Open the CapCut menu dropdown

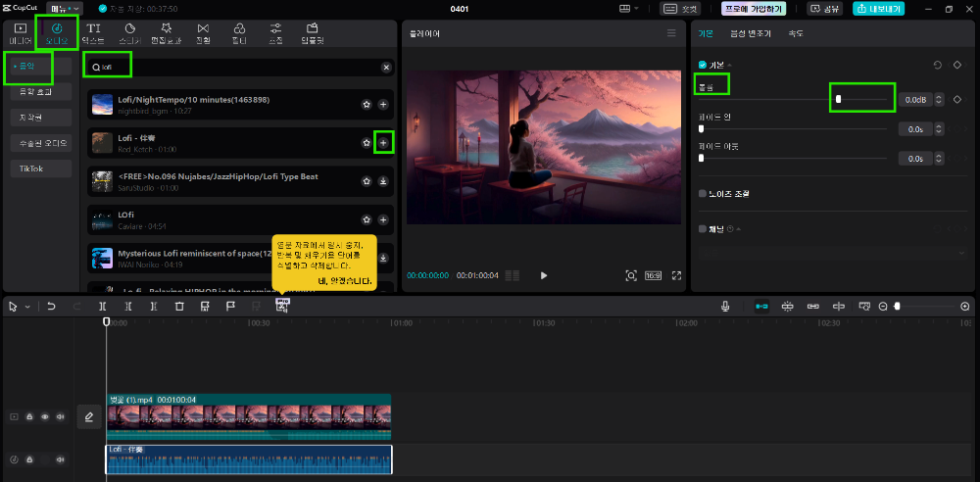65,9
